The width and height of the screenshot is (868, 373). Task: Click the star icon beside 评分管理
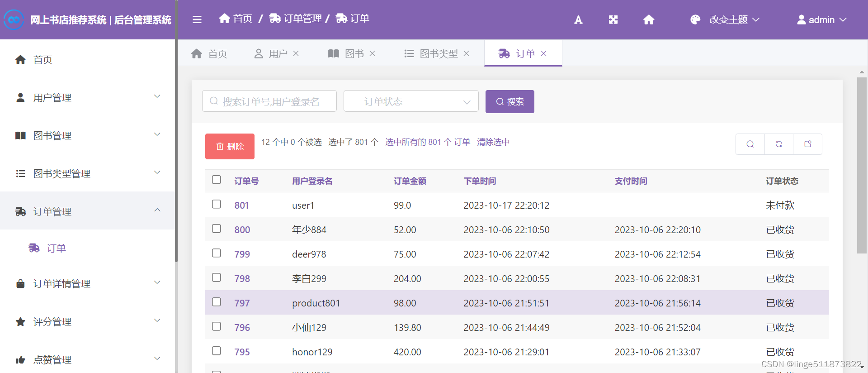pyautogui.click(x=20, y=321)
